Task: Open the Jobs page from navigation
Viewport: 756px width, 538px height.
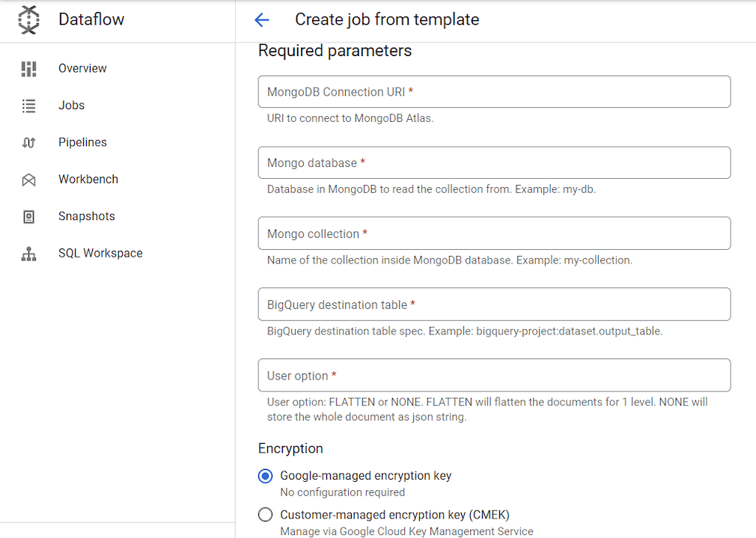Action: 71,105
